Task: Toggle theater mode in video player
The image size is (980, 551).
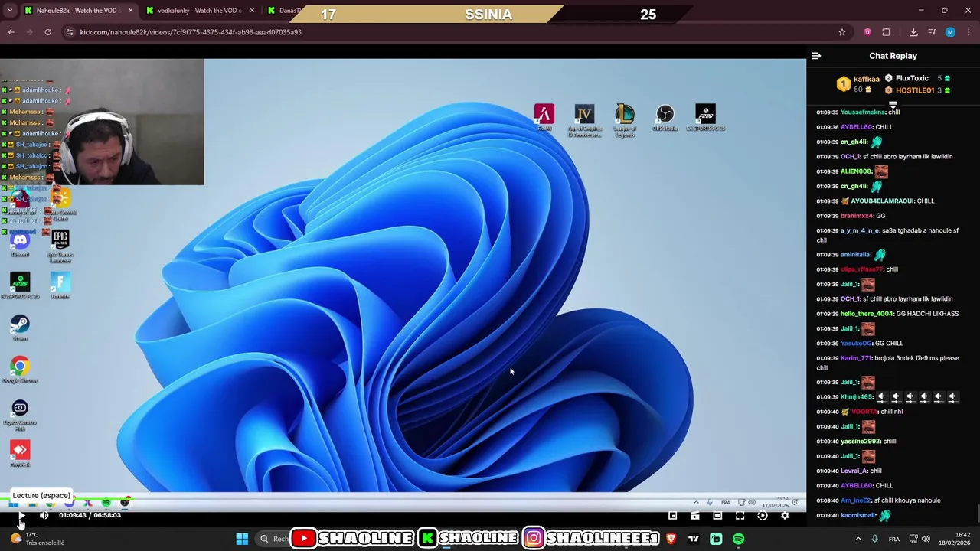Action: [717, 516]
